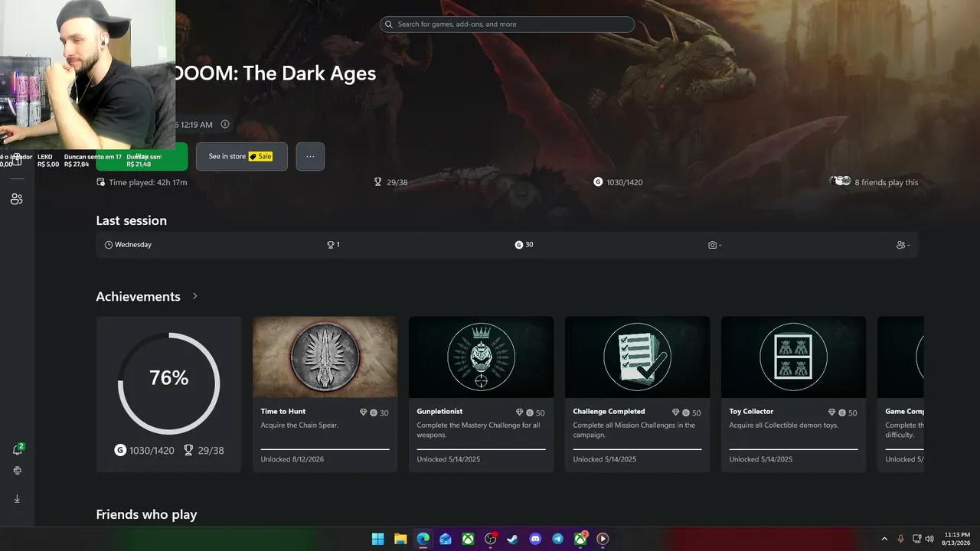This screenshot has height=551, width=980.
Task: Click the Challenge Completed diamond rarity icon
Action: point(676,412)
